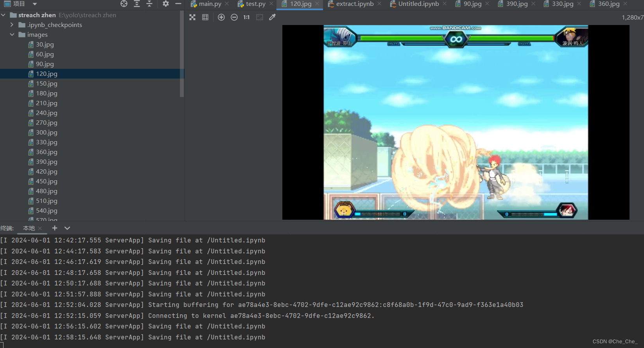Hide the project panel with minus icon

click(x=178, y=4)
